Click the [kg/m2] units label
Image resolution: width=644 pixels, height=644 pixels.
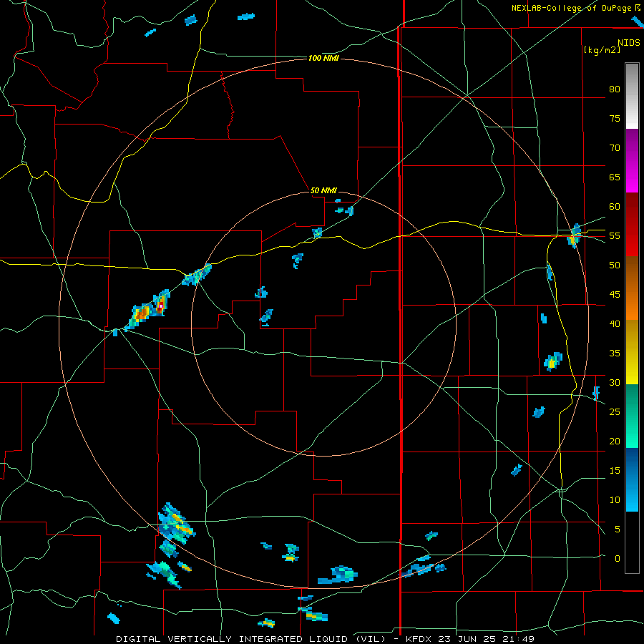[602, 50]
